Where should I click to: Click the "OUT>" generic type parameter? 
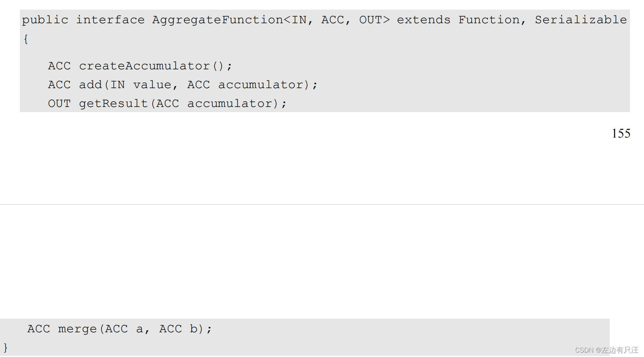pyautogui.click(x=374, y=20)
